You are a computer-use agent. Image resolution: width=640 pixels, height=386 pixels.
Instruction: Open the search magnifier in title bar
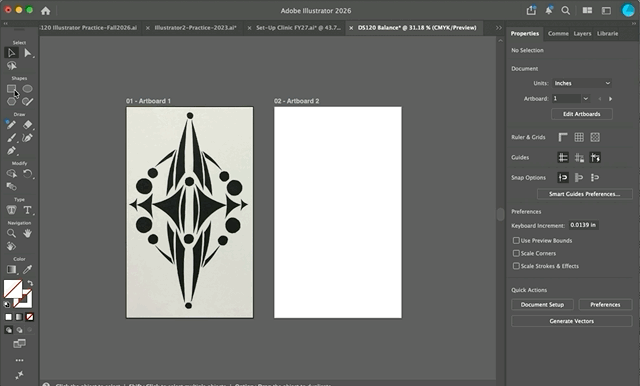tap(566, 11)
